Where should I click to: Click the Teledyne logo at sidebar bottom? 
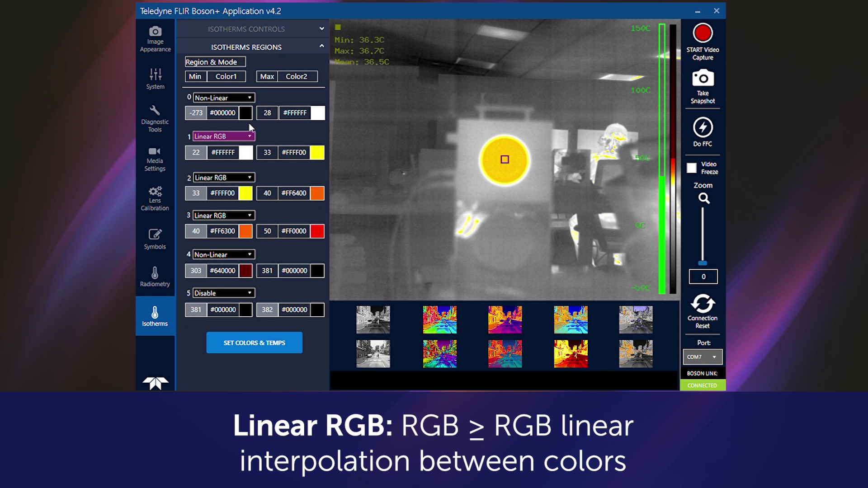[x=155, y=383]
